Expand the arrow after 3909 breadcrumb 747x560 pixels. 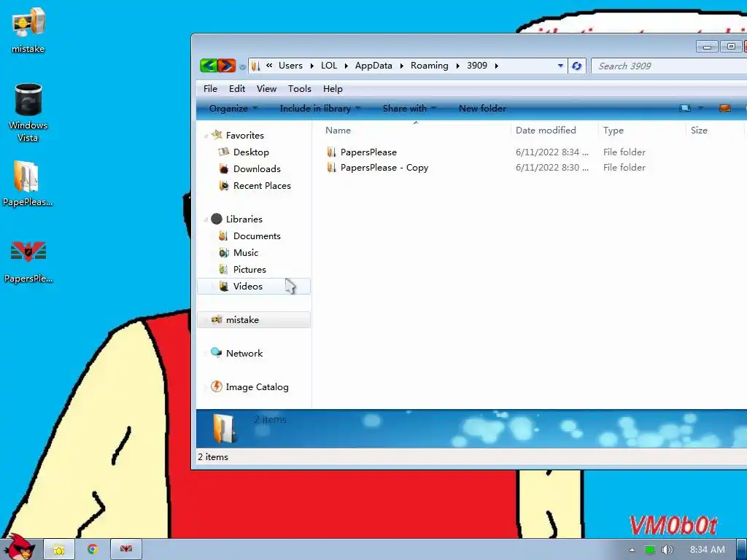[x=496, y=66]
